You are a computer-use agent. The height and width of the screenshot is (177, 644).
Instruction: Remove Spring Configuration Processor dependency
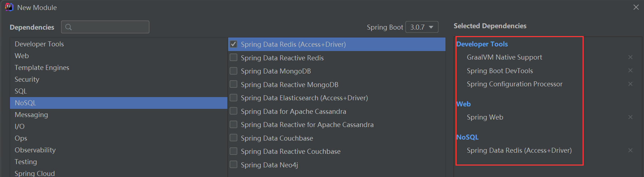pos(630,84)
